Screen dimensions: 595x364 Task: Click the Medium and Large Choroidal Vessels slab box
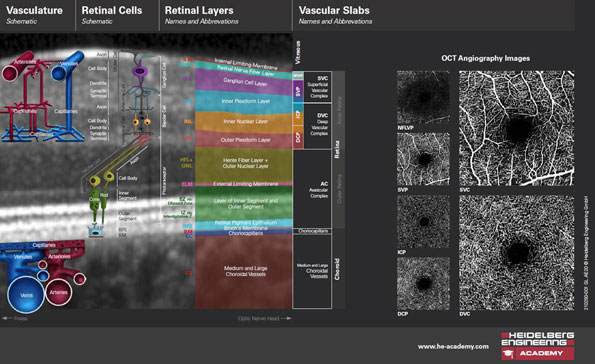[312, 271]
